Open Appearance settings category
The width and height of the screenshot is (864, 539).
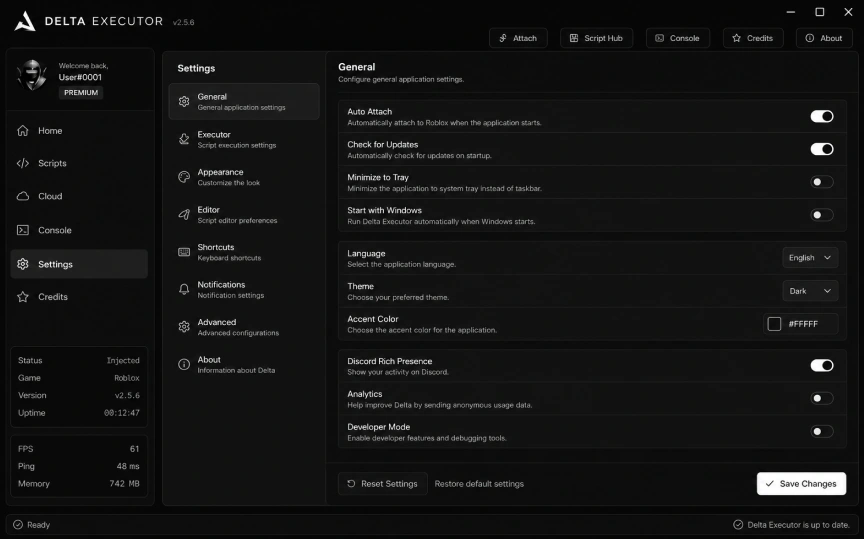click(244, 177)
